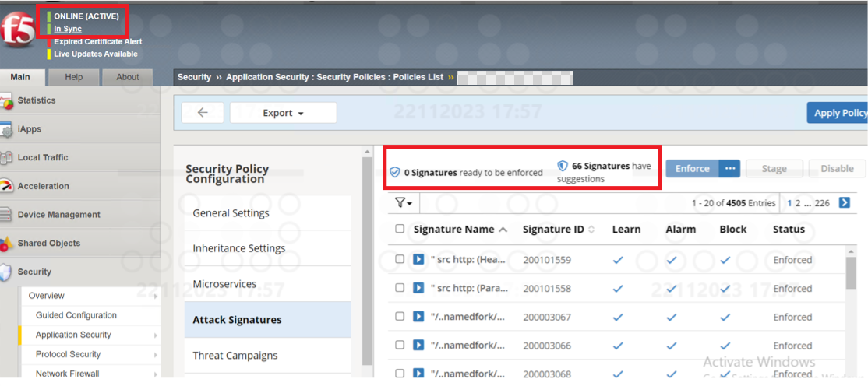Click the Local Traffic icon
The image size is (868, 386).
tap(6, 158)
